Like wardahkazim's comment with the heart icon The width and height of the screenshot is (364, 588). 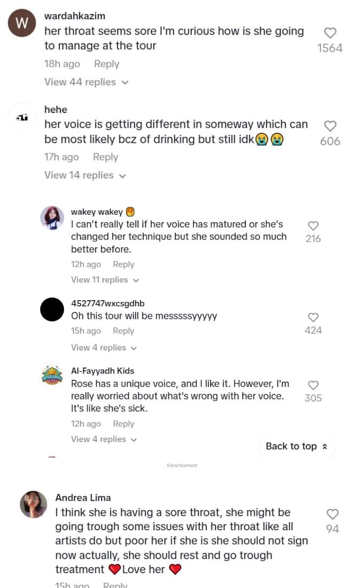(330, 33)
